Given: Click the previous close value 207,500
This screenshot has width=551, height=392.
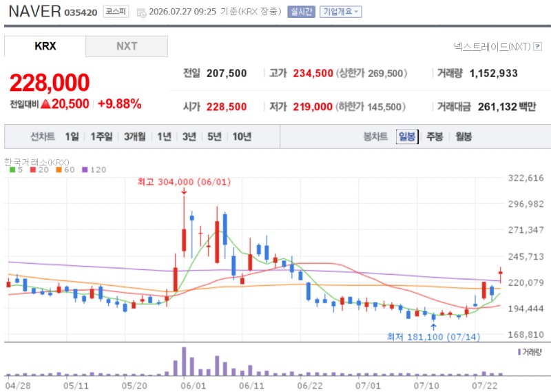Looking at the screenshot, I should tap(227, 74).
